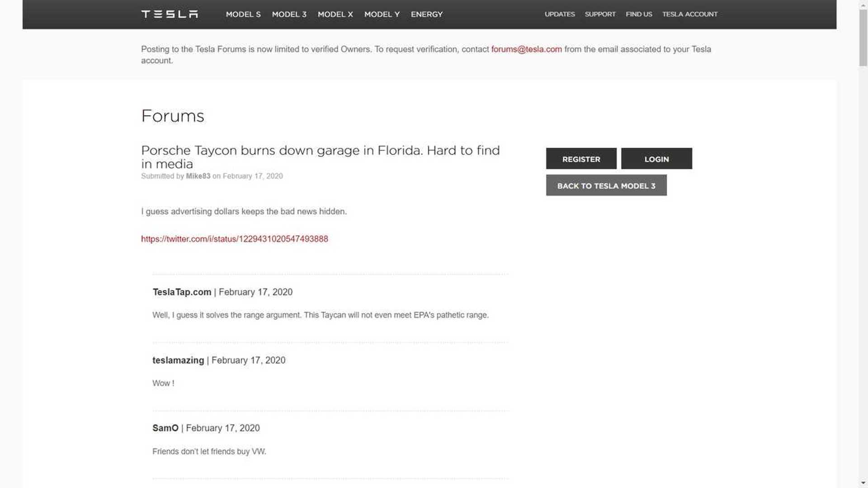The width and height of the screenshot is (868, 488).
Task: Click the Mike83 author name
Action: tap(198, 176)
